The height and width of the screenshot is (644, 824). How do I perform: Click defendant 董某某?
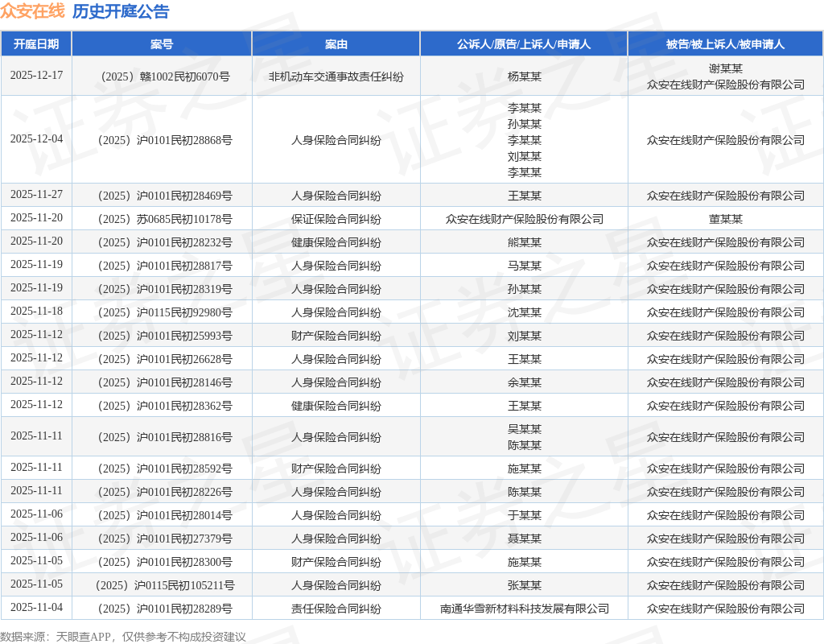tap(725, 219)
